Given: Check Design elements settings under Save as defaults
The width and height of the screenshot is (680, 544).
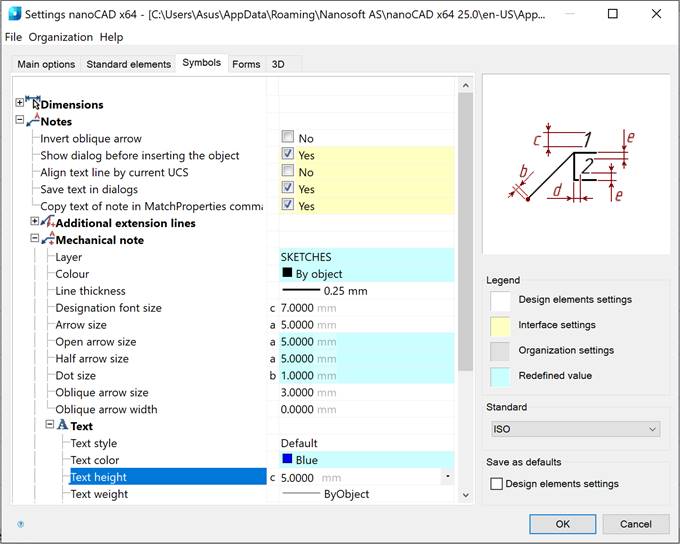Looking at the screenshot, I should pyautogui.click(x=496, y=484).
